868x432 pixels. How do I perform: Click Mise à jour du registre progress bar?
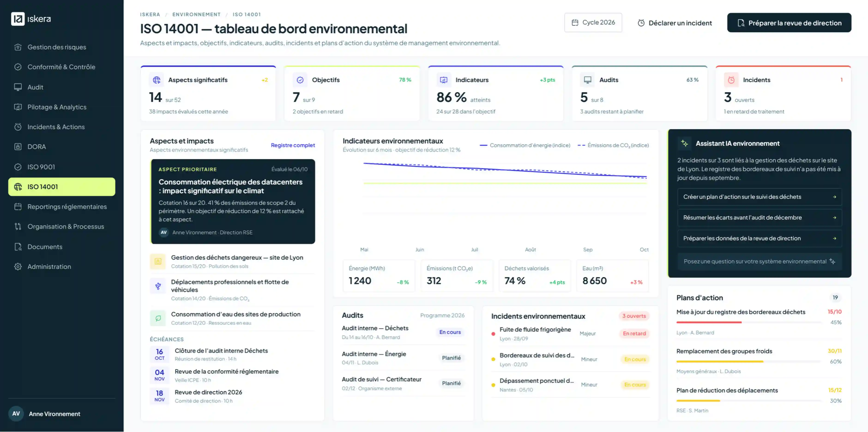click(749, 323)
